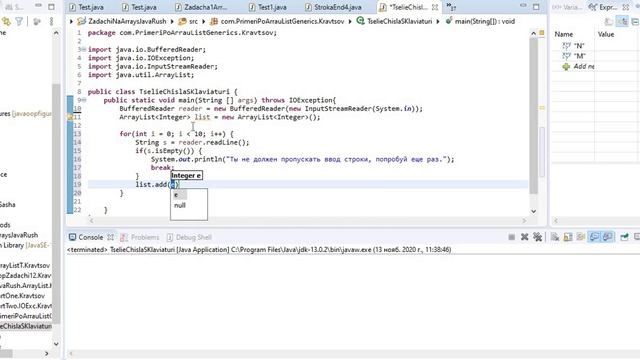The width and height of the screenshot is (640, 360).
Task: Click vertical scrollbar down arrow in editor
Action: tap(533, 211)
